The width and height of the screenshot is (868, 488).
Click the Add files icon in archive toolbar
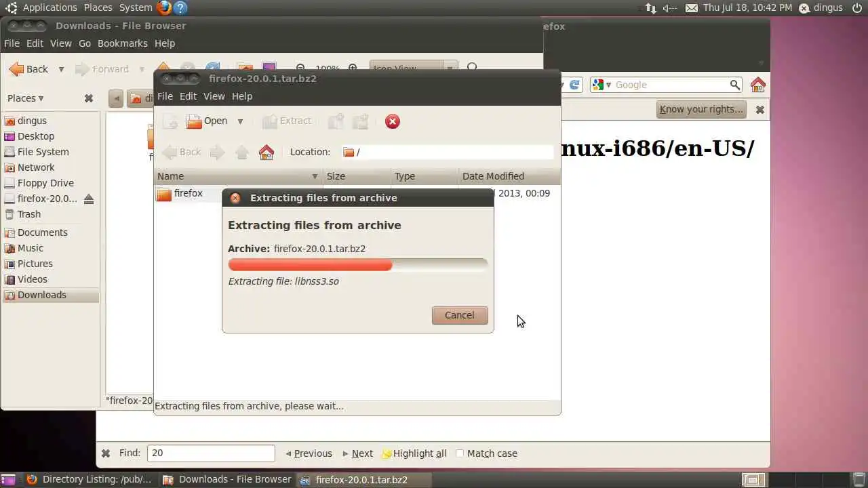pyautogui.click(x=336, y=121)
